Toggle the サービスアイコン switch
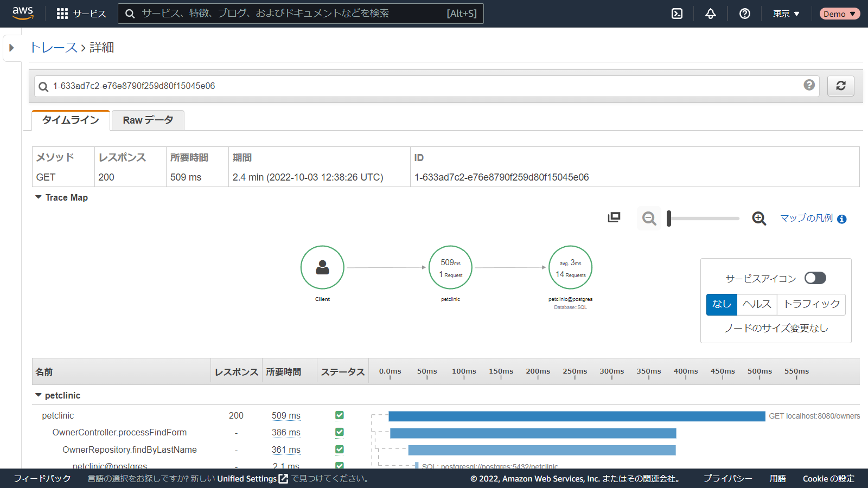The width and height of the screenshot is (868, 488). click(x=815, y=278)
